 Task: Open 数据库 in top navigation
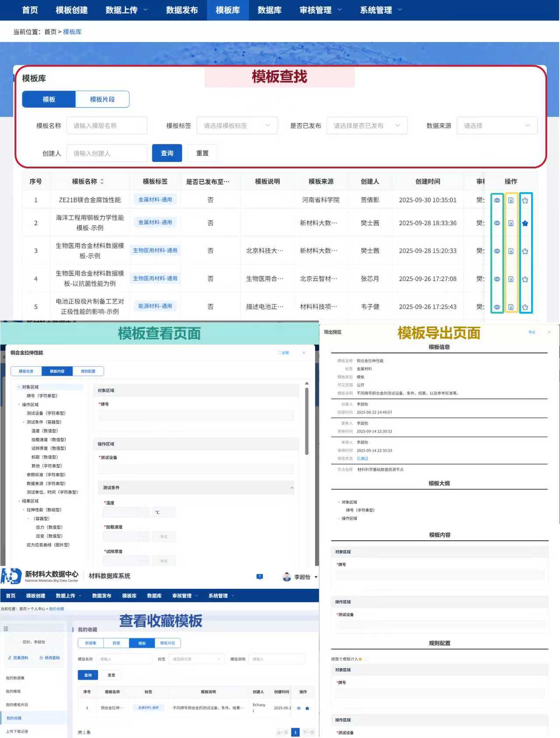(x=269, y=10)
